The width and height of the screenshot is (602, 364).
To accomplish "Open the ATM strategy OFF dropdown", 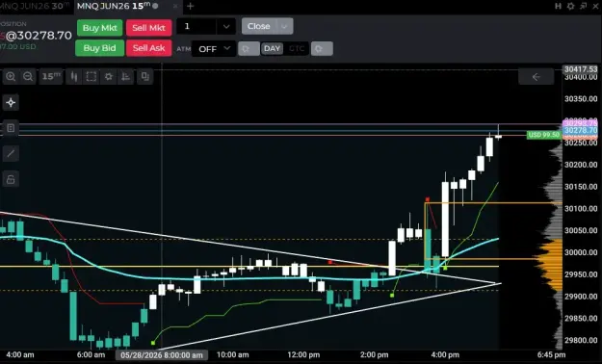I will [214, 49].
